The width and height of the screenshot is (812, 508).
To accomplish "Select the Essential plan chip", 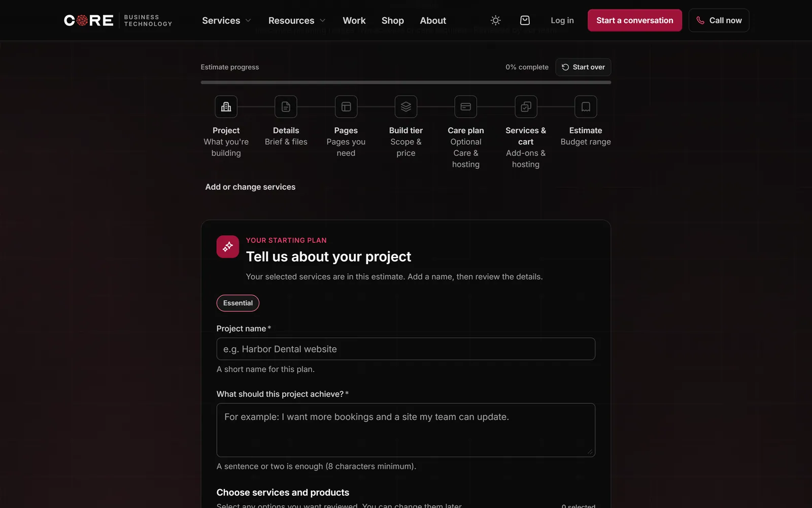I will pyautogui.click(x=238, y=303).
